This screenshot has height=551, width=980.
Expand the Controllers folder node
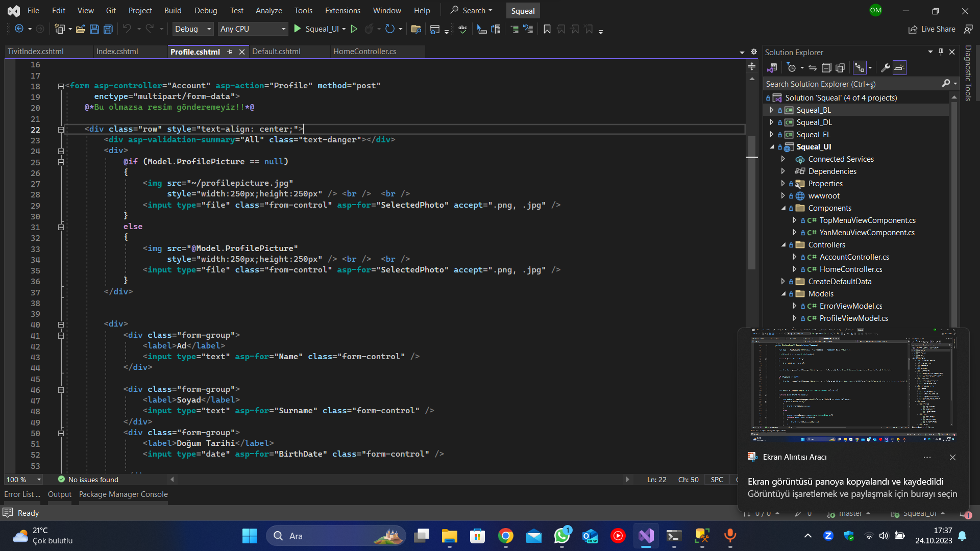(x=785, y=244)
